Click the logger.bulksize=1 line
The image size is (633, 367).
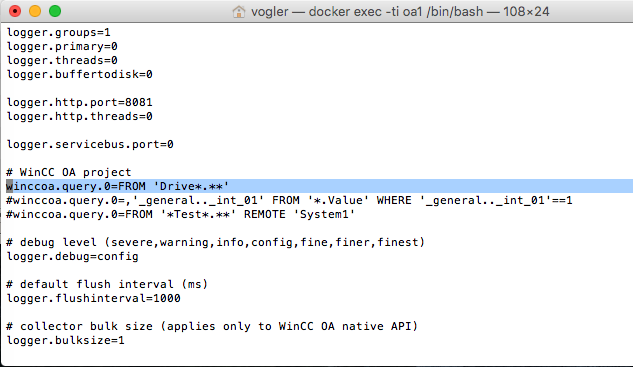click(66, 340)
